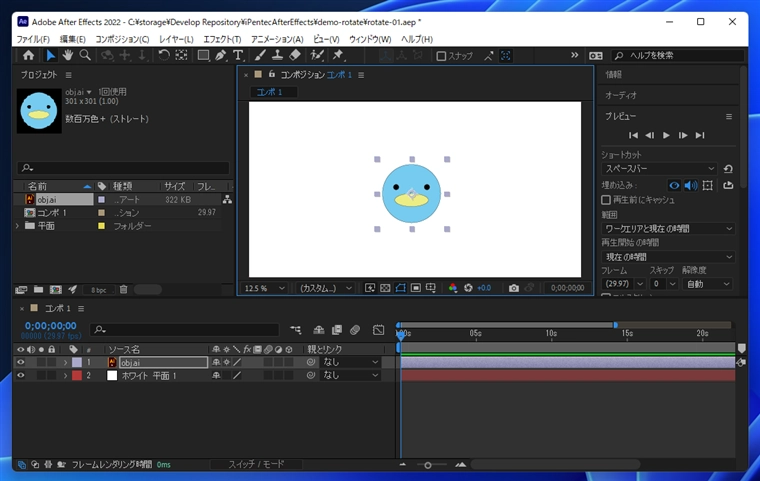This screenshot has width=760, height=481.
Task: Open the 編集(E) menu
Action: coord(73,39)
